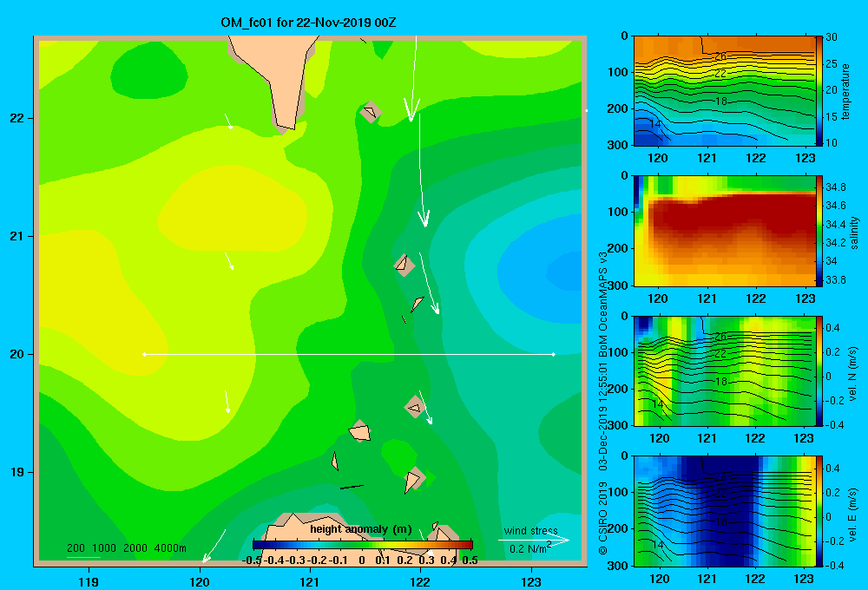
Task: Click the large white wind arrow near 22N 122E
Action: 413,77
